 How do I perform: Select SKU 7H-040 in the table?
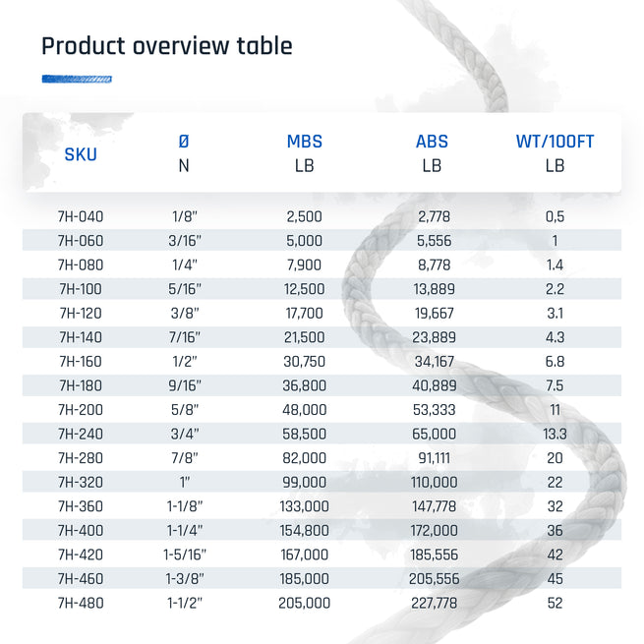pos(81,216)
